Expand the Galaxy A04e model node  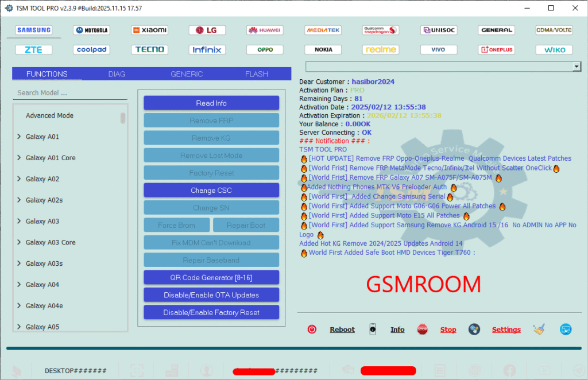click(19, 306)
